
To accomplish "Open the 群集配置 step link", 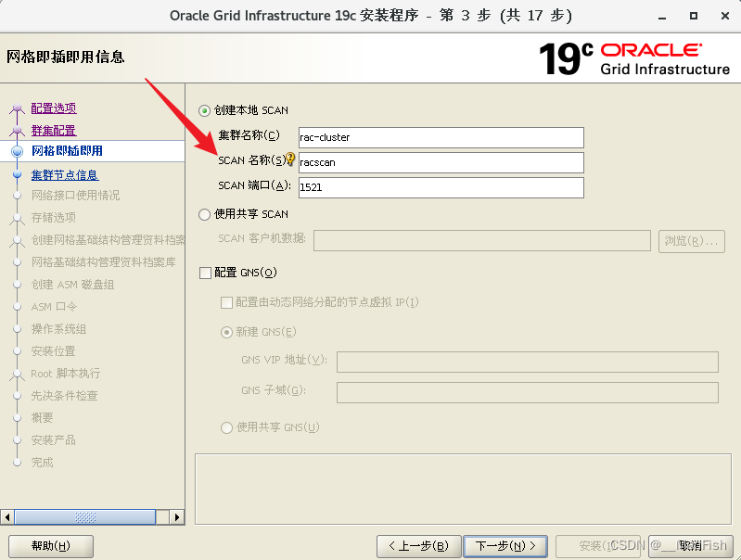I will pos(54,131).
